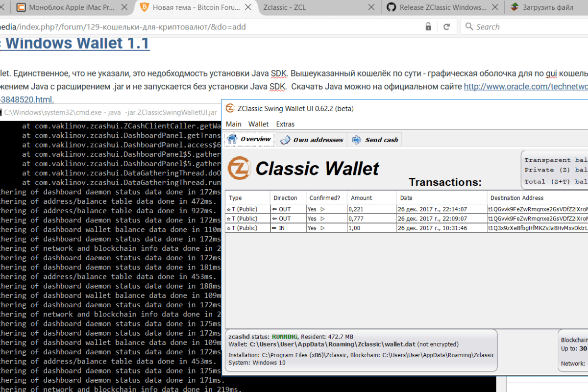Reload the page with refresh icon
The image size is (588, 392).
click(x=446, y=26)
